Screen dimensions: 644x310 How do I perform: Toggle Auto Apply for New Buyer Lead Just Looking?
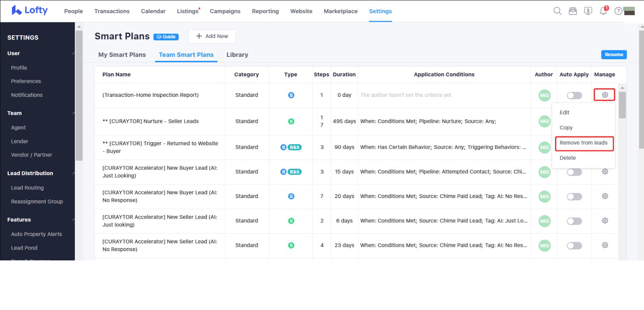(x=574, y=172)
